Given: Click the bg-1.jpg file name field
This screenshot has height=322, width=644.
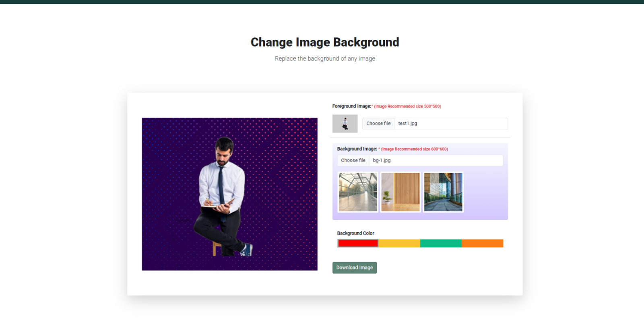Looking at the screenshot, I should pos(436,160).
